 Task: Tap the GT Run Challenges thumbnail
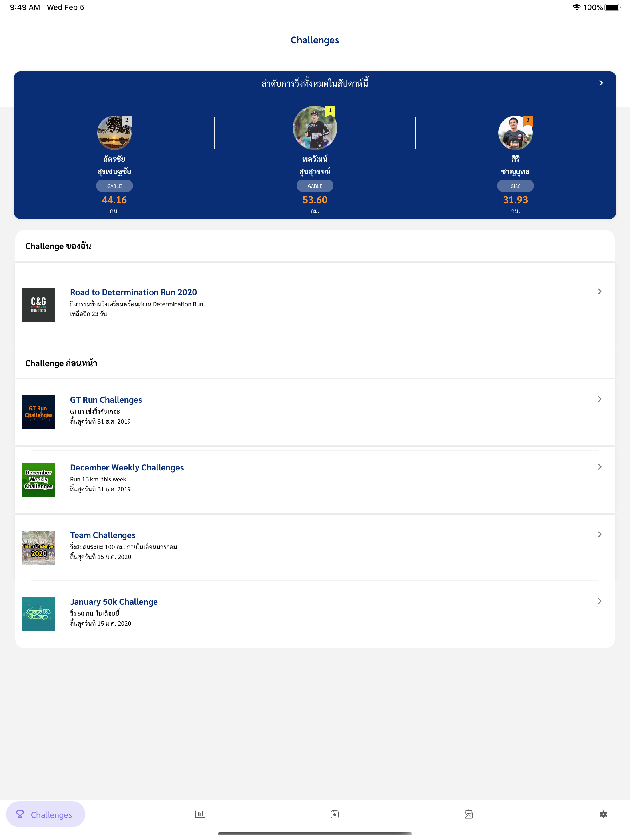[x=38, y=412]
